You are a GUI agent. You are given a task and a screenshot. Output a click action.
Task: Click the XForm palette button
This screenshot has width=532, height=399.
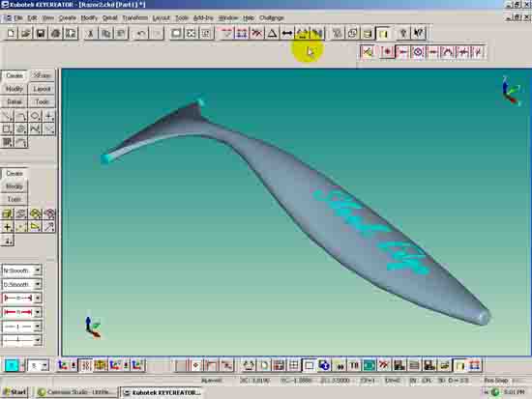pyautogui.click(x=42, y=75)
